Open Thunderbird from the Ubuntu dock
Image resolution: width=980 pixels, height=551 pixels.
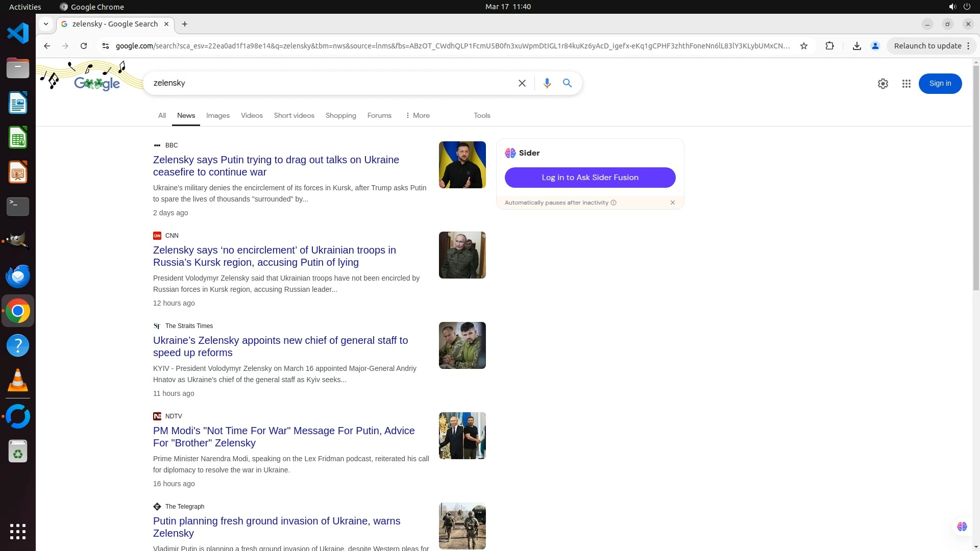click(18, 276)
